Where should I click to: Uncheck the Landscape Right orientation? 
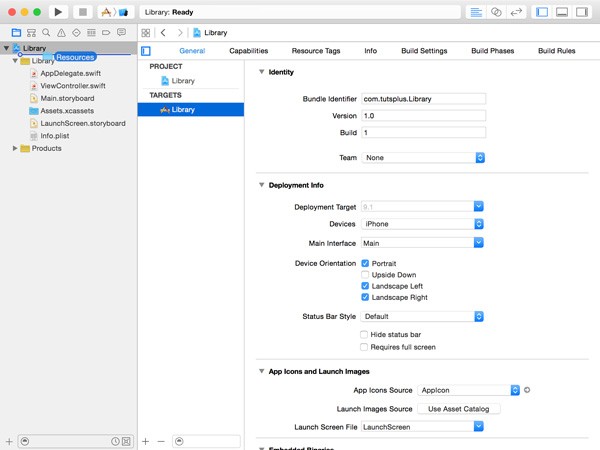pos(365,297)
